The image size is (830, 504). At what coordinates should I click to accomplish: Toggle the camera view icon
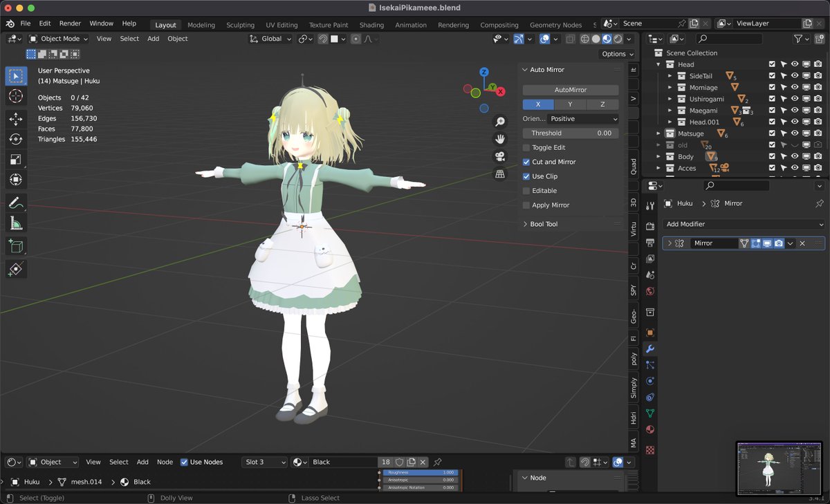(x=499, y=156)
